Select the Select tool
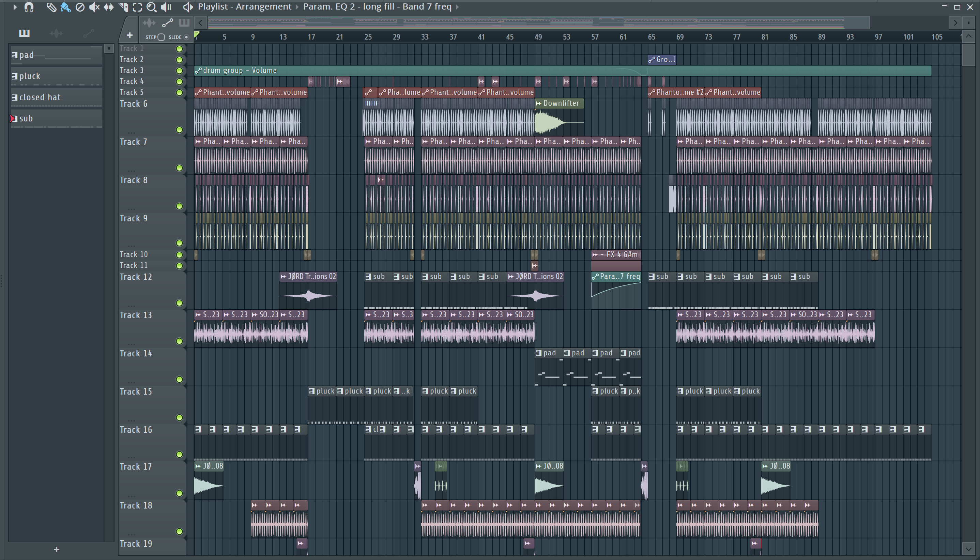 pos(137,6)
